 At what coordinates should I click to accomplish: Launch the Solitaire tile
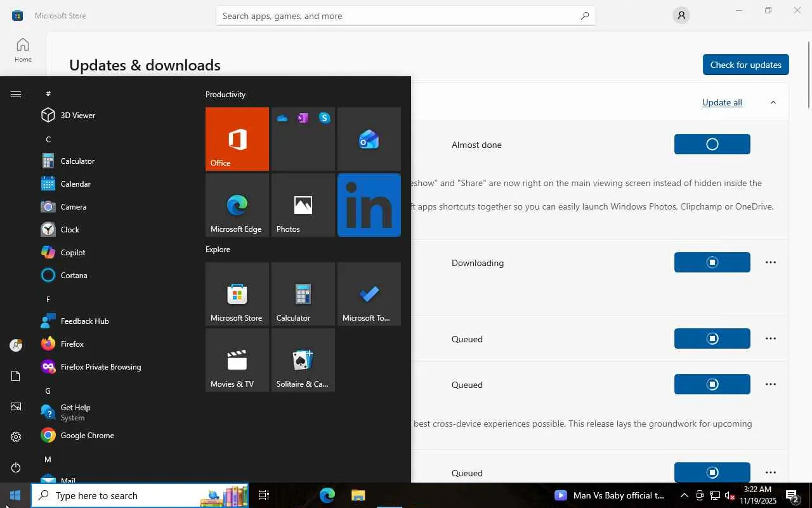(303, 360)
